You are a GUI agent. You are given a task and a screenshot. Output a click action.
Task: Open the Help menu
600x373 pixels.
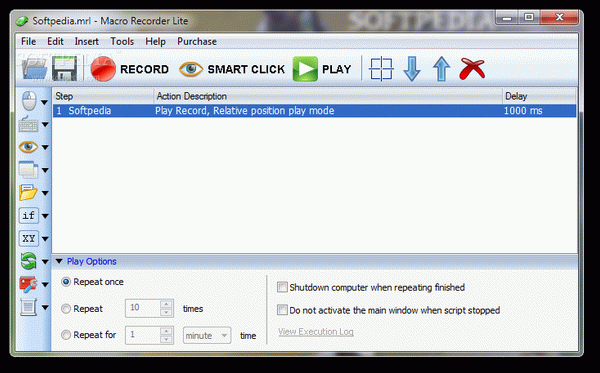155,41
